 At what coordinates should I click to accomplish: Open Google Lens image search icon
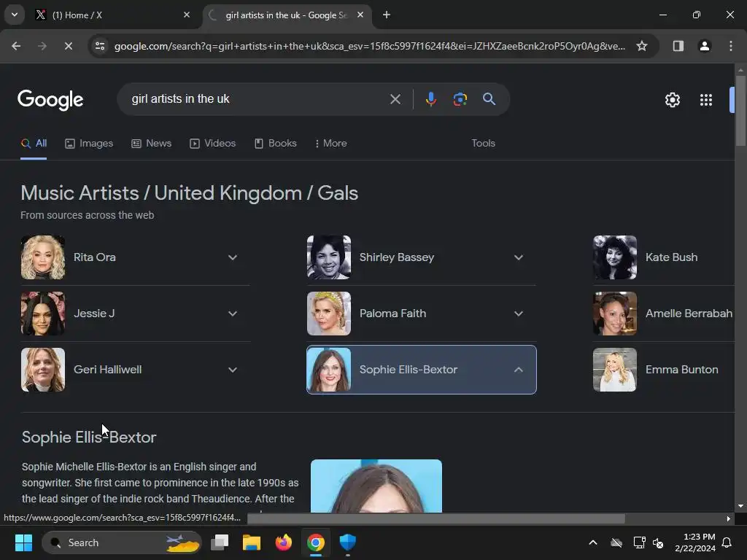pos(460,99)
